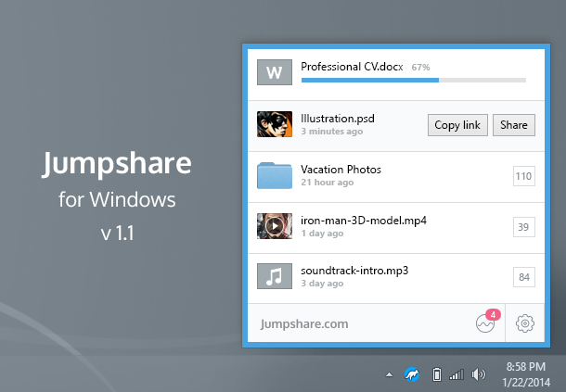Viewport: 566px width, 392px height.
Task: Select the Vacation Photos folder name
Action: coord(341,170)
